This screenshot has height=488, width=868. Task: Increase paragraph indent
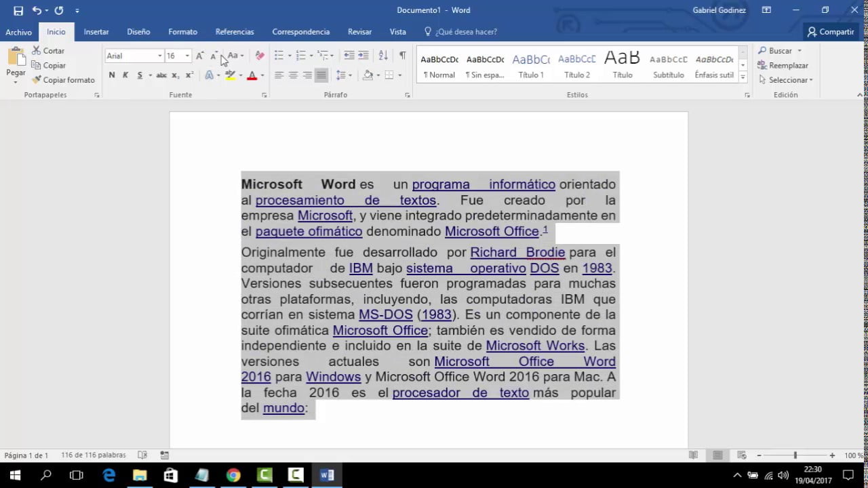tap(363, 56)
